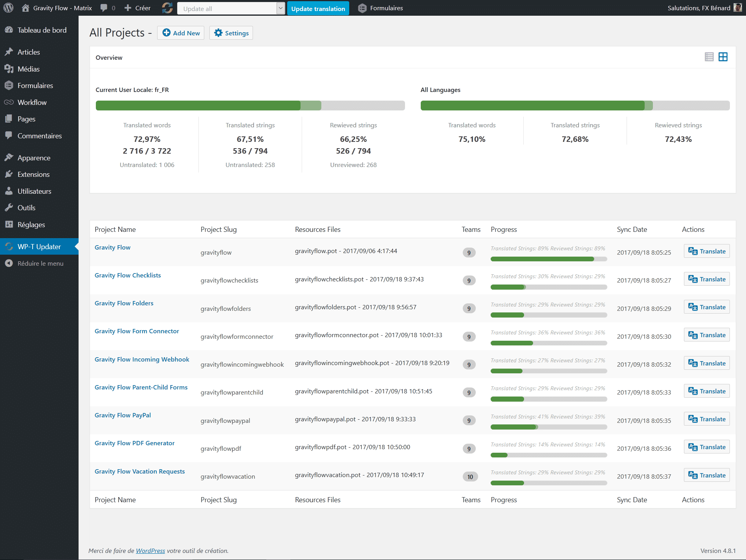This screenshot has height=560, width=746.
Task: Click Translate for gravityflowformconnector row
Action: coord(707,335)
